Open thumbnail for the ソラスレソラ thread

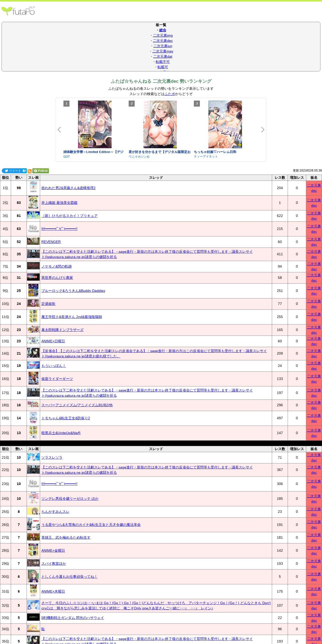coord(33,457)
